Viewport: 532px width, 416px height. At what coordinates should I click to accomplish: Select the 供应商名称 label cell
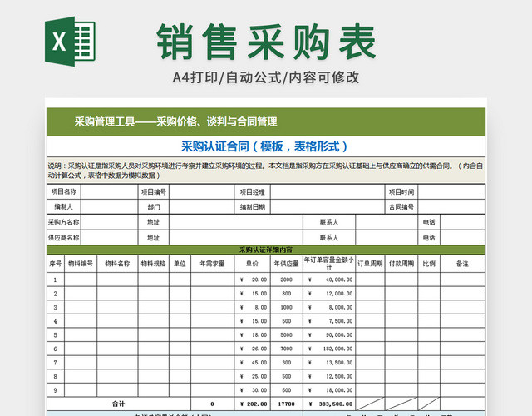point(64,237)
